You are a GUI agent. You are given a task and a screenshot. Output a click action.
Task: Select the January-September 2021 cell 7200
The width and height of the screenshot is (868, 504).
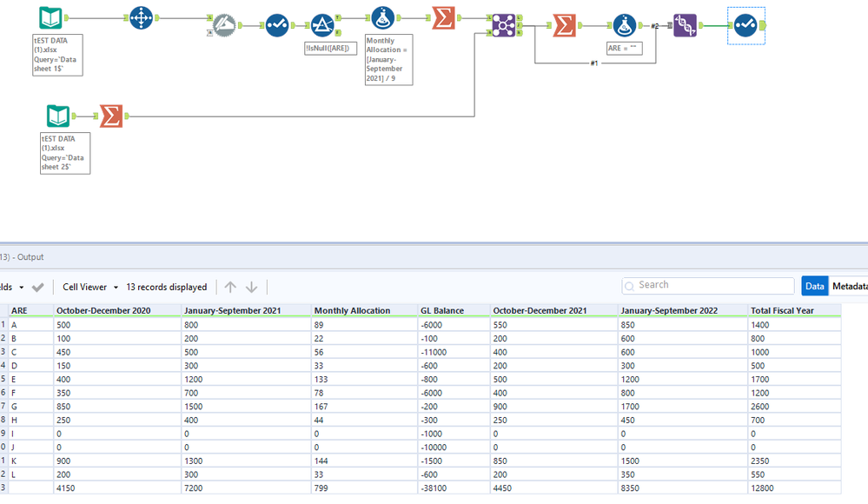247,488
